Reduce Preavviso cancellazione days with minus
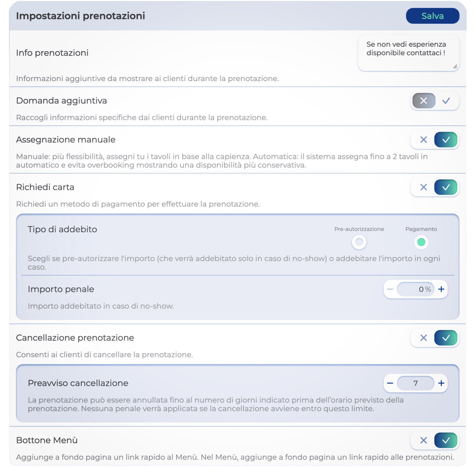 click(x=390, y=383)
